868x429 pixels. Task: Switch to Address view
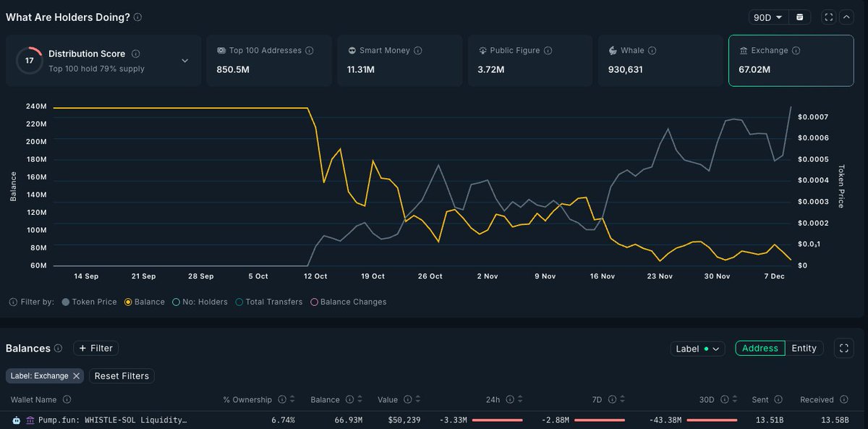759,349
